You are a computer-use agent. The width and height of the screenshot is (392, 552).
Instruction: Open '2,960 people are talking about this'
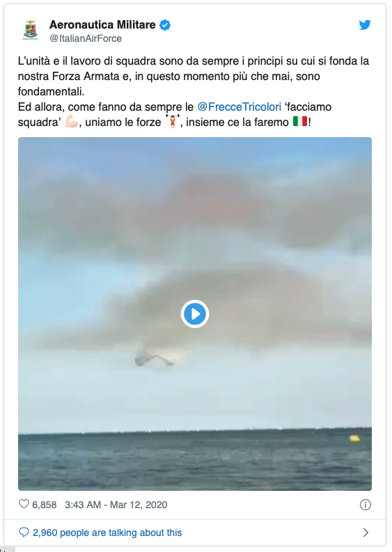click(x=107, y=533)
